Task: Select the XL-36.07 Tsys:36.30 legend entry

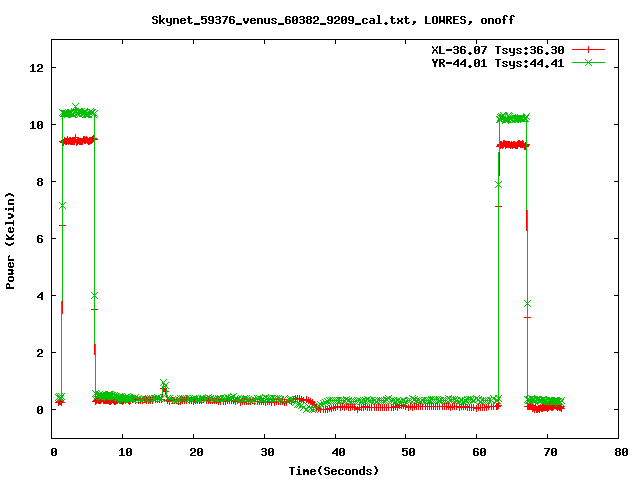Action: (498, 50)
